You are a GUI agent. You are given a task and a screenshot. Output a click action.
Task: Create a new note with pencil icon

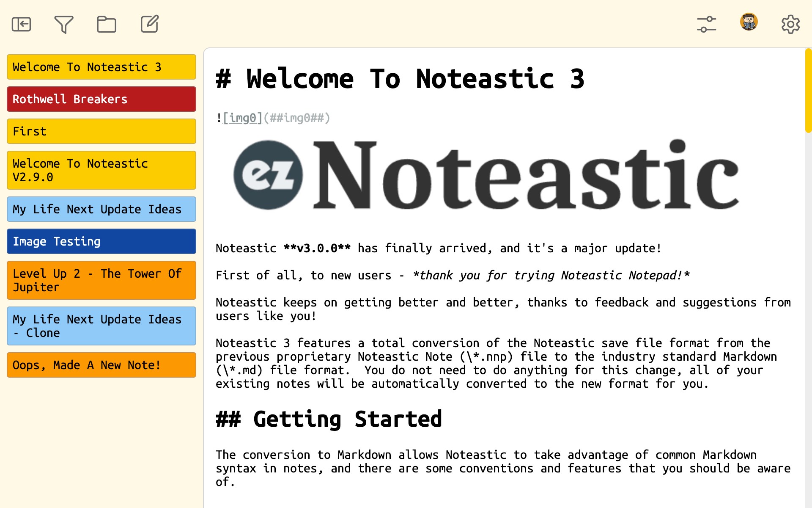point(149,24)
